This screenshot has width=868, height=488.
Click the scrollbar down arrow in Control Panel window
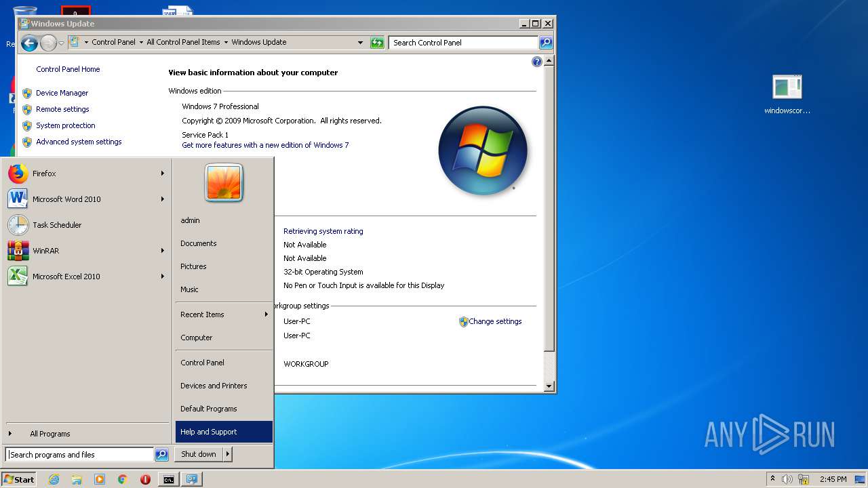click(x=549, y=386)
